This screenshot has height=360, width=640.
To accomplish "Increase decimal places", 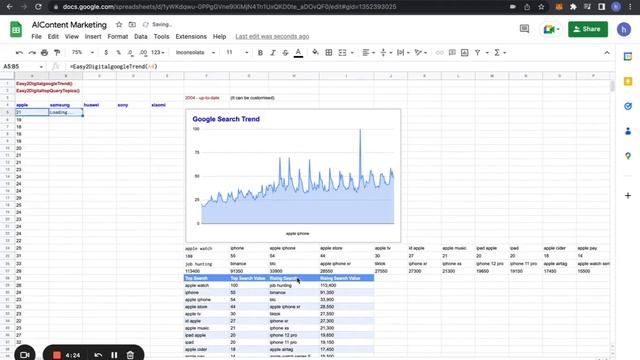I will (x=143, y=53).
